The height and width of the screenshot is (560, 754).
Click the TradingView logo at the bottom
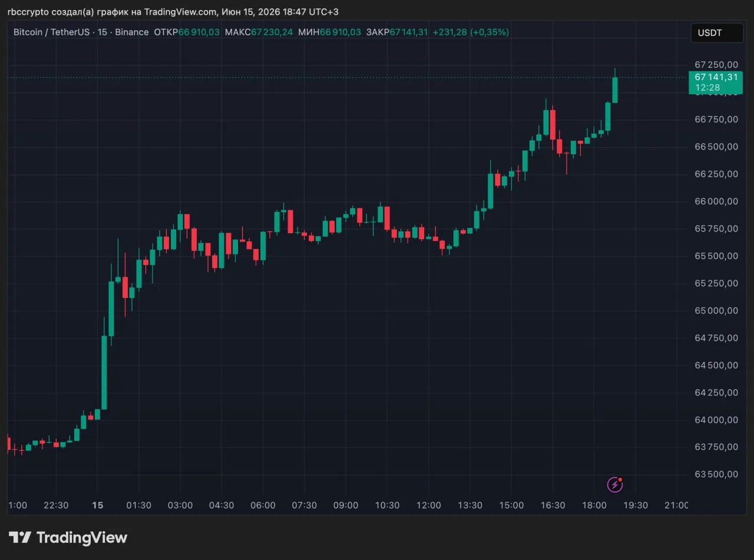click(68, 538)
